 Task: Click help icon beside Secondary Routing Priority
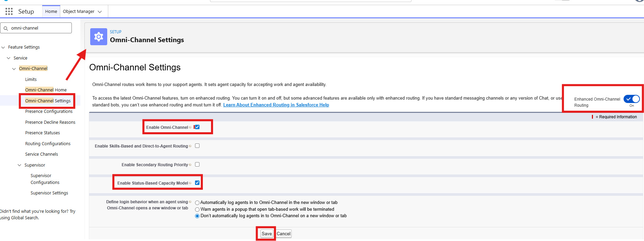click(x=190, y=165)
